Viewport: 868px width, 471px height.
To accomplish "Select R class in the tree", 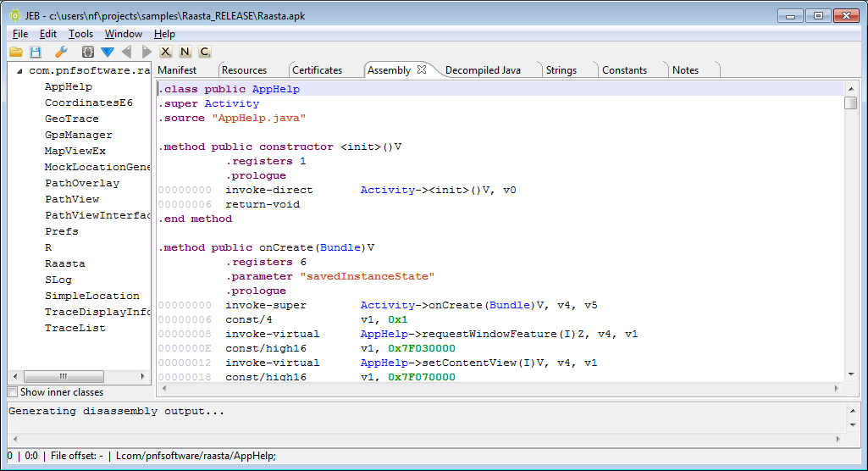I will (48, 247).
